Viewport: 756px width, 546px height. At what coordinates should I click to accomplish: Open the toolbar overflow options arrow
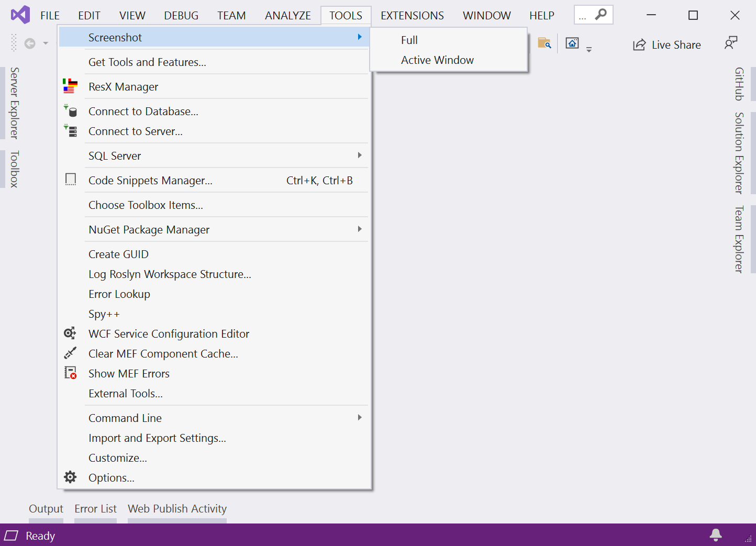tap(589, 50)
